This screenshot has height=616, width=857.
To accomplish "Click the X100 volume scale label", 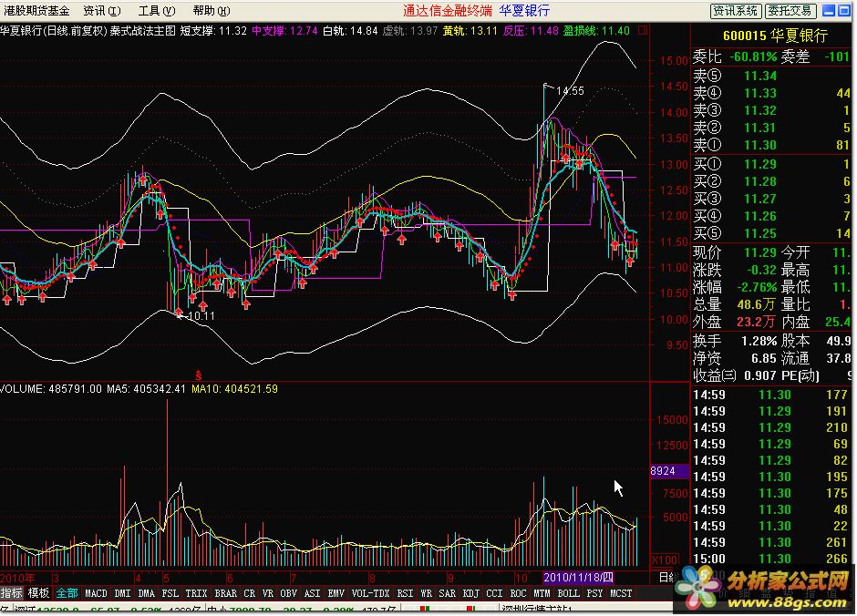I will tap(665, 560).
